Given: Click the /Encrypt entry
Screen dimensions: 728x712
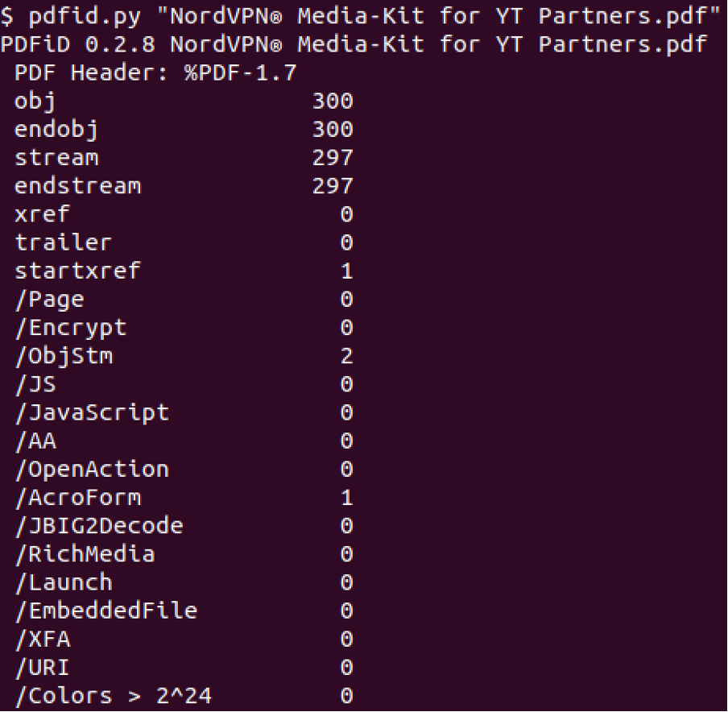Looking at the screenshot, I should pos(71,328).
